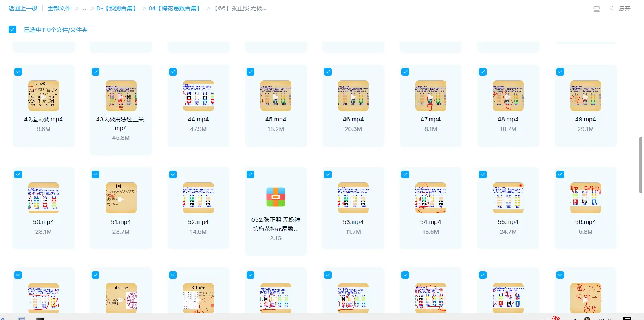Open the 04【梅花易数合集】 breadcrumb
The image size is (644, 320).
pos(175,8)
